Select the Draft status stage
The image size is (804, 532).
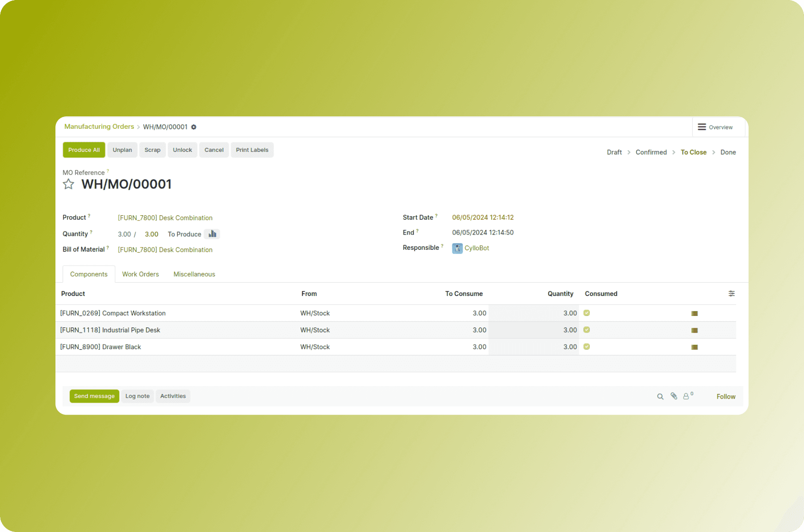coord(614,152)
